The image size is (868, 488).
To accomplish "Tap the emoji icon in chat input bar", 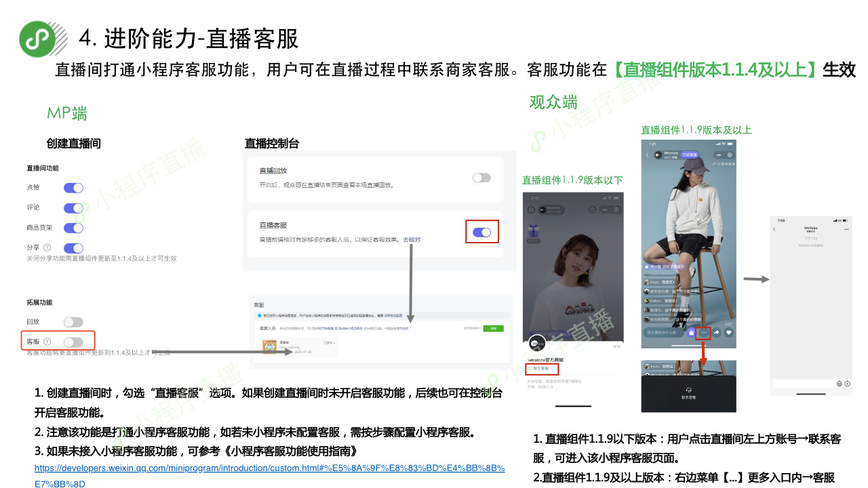I will coord(839,384).
